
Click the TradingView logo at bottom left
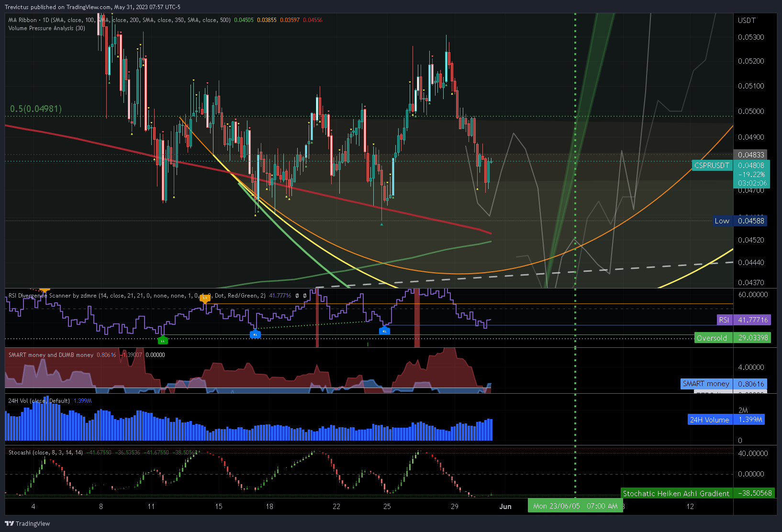[27, 523]
